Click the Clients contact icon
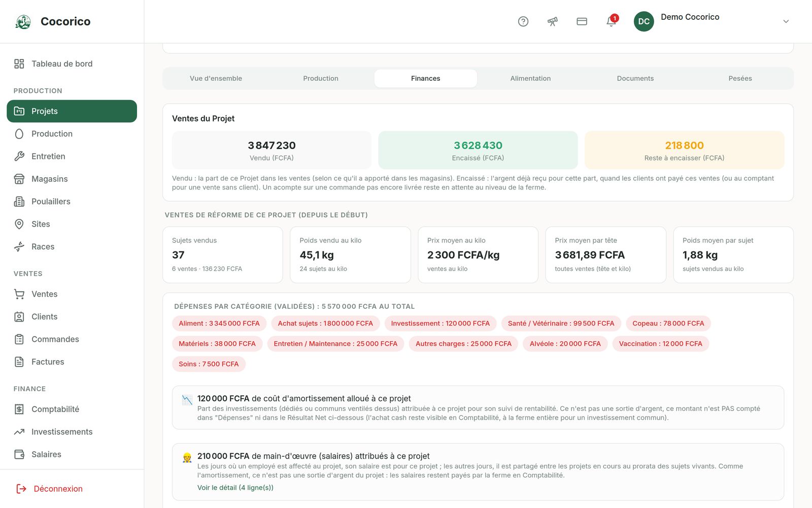Screen dimensions: 812x508 coord(19,316)
